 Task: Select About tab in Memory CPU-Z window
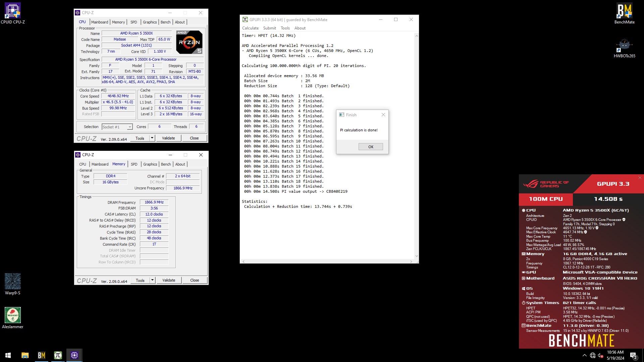[x=180, y=164]
